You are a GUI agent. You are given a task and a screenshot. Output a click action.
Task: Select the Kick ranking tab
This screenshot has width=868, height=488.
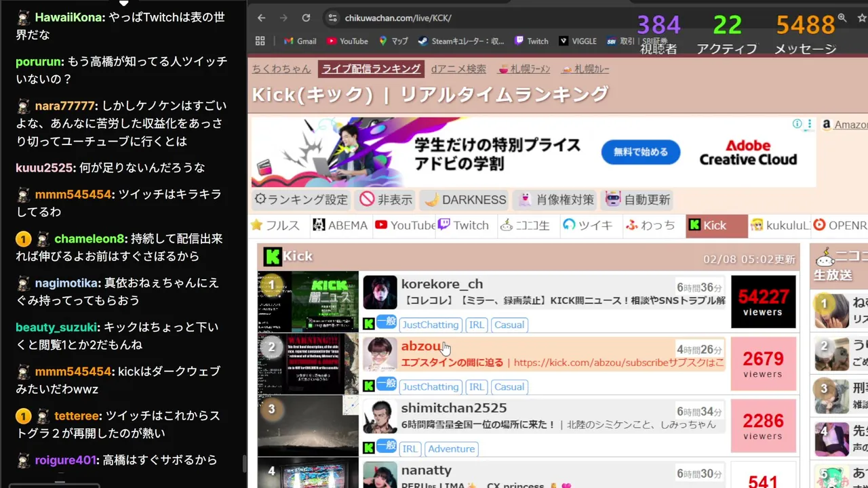[716, 226]
